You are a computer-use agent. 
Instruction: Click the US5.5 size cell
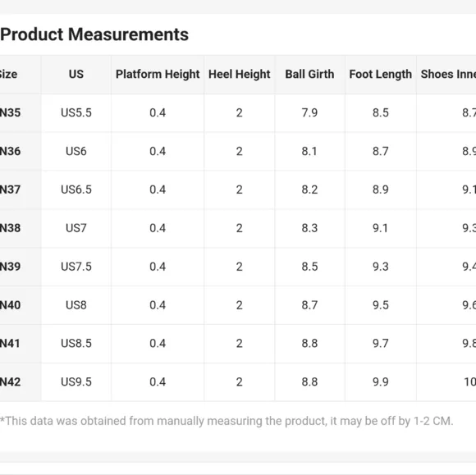click(76, 112)
